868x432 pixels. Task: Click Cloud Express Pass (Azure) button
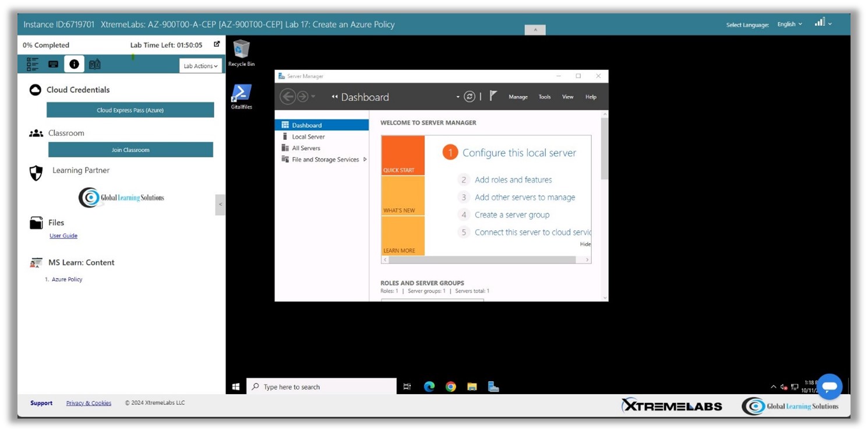click(130, 110)
